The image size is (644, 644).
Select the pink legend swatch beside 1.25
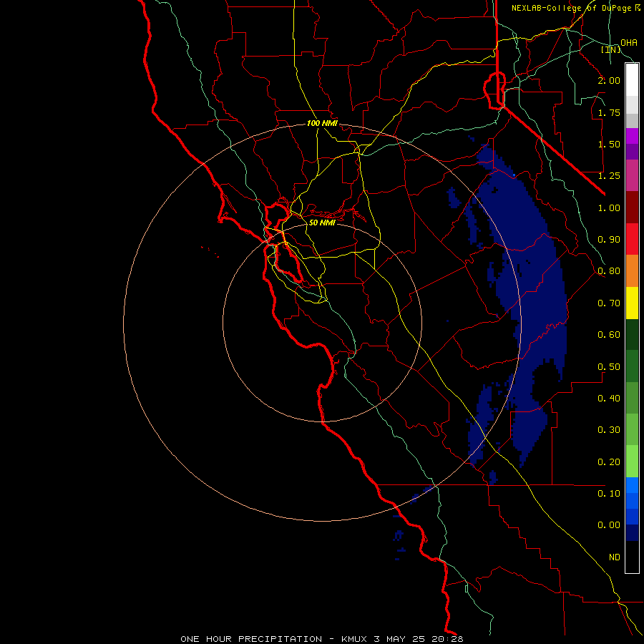[632, 176]
